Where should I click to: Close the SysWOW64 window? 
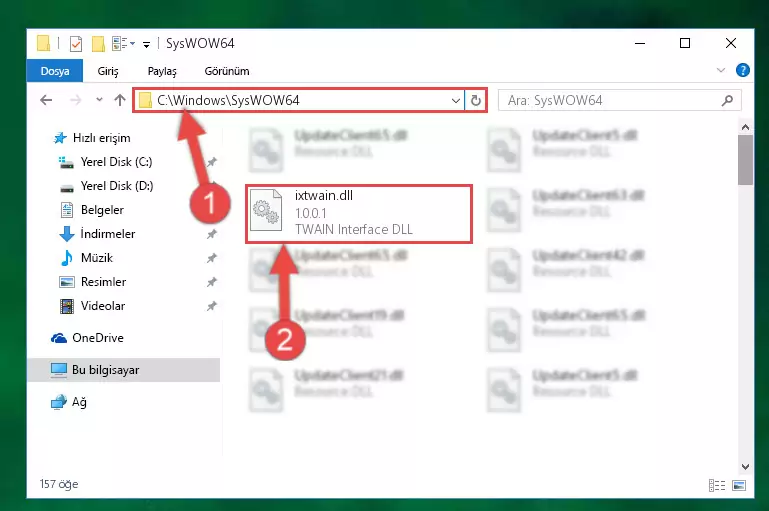point(731,44)
